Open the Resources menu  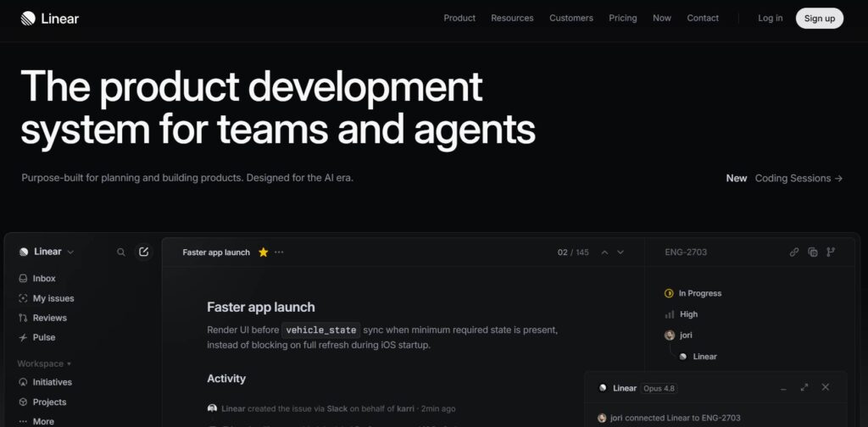pyautogui.click(x=512, y=19)
